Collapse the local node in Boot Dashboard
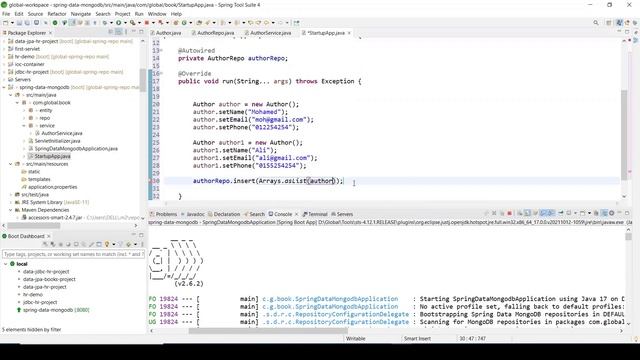This screenshot has width=640, height=360. (5, 264)
